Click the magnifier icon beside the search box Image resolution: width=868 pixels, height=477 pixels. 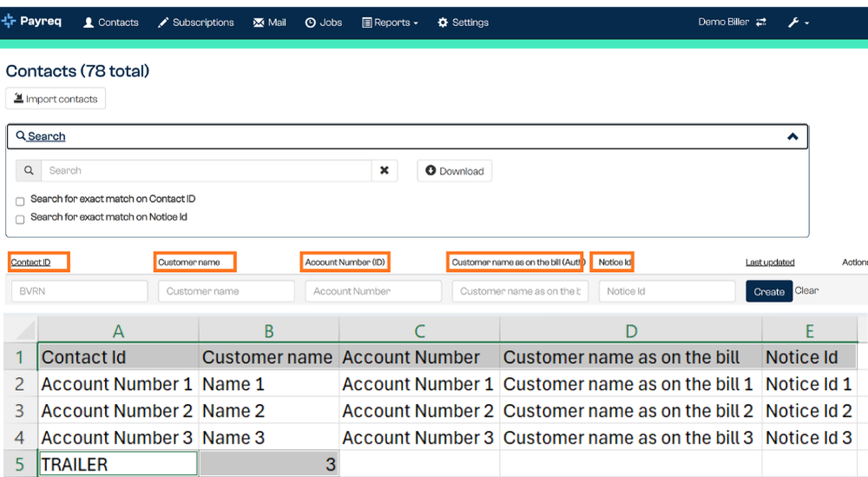coord(29,170)
